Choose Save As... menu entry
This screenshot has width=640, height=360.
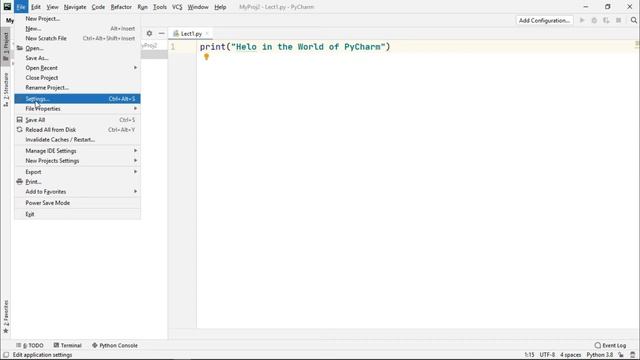[x=78, y=58]
